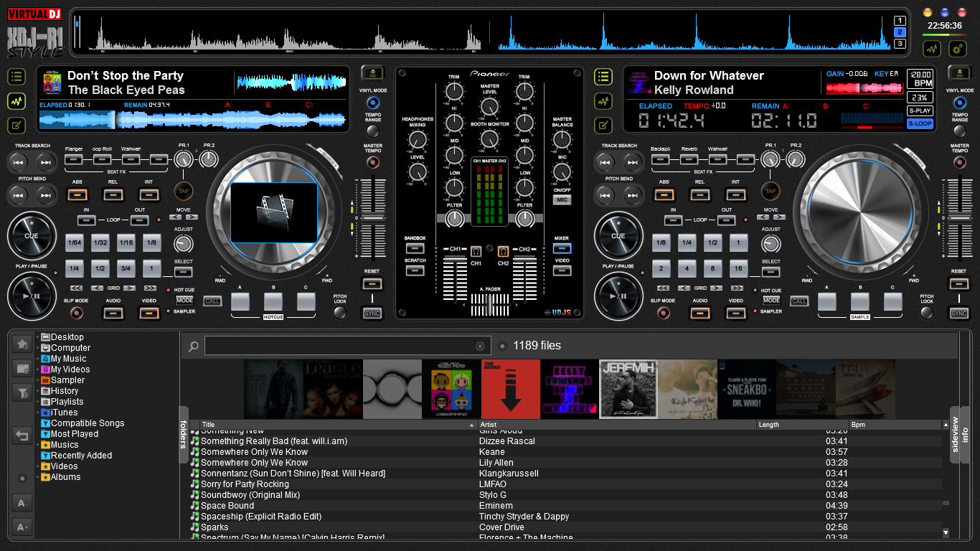980x551 pixels.
Task: Create filter folder icon in browser sidebar
Action: 22,392
